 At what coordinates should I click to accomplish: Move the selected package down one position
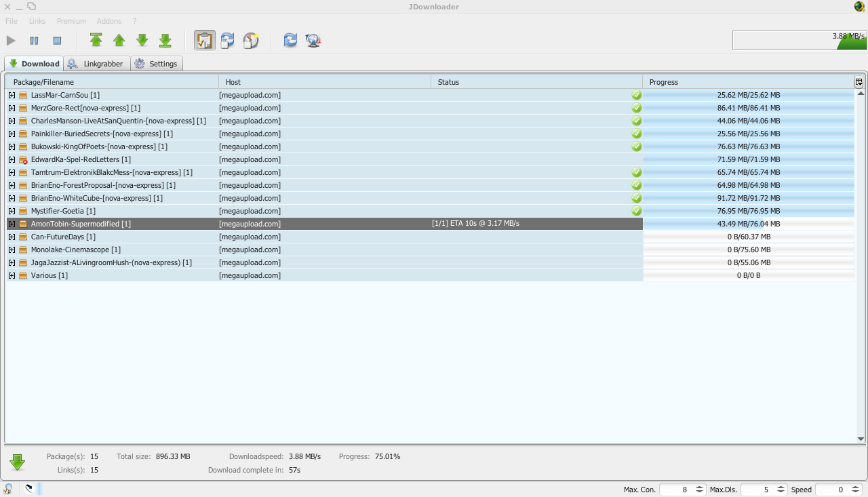click(x=142, y=41)
